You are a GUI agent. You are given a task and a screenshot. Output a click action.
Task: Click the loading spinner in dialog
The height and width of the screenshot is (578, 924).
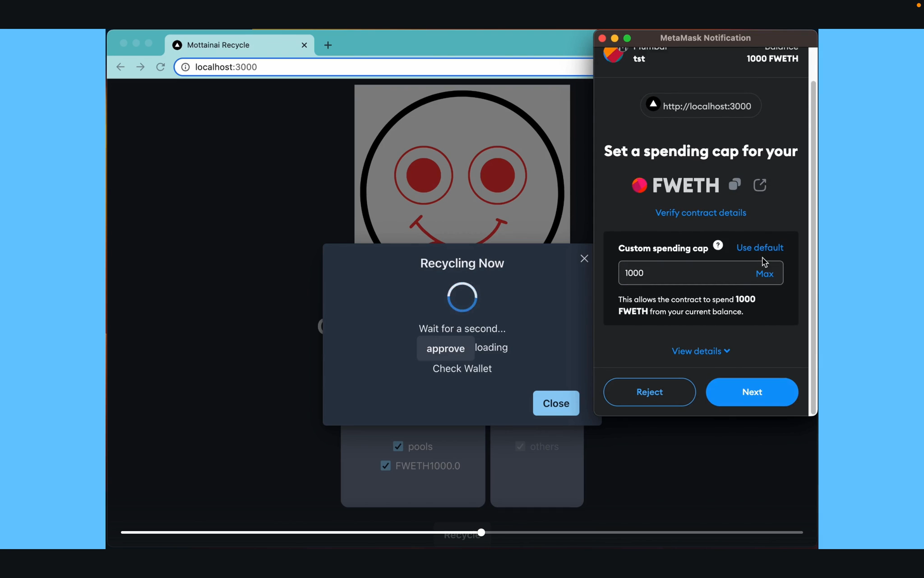pyautogui.click(x=462, y=297)
